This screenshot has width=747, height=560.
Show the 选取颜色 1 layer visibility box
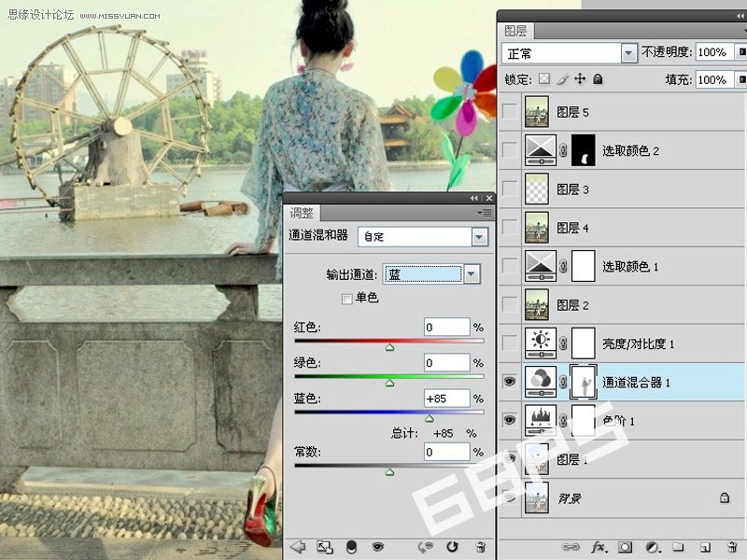click(x=510, y=266)
